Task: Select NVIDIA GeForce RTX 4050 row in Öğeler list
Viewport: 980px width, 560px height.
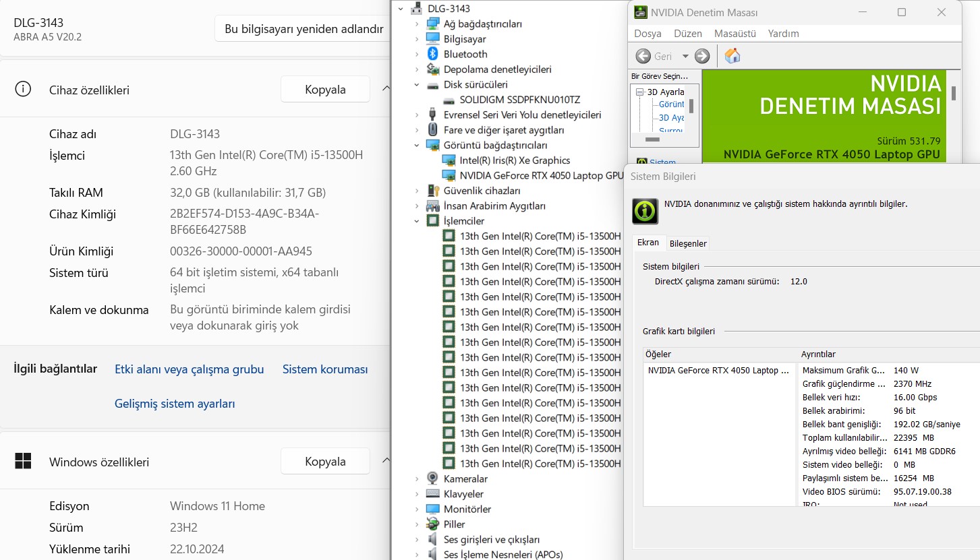Action: [719, 370]
